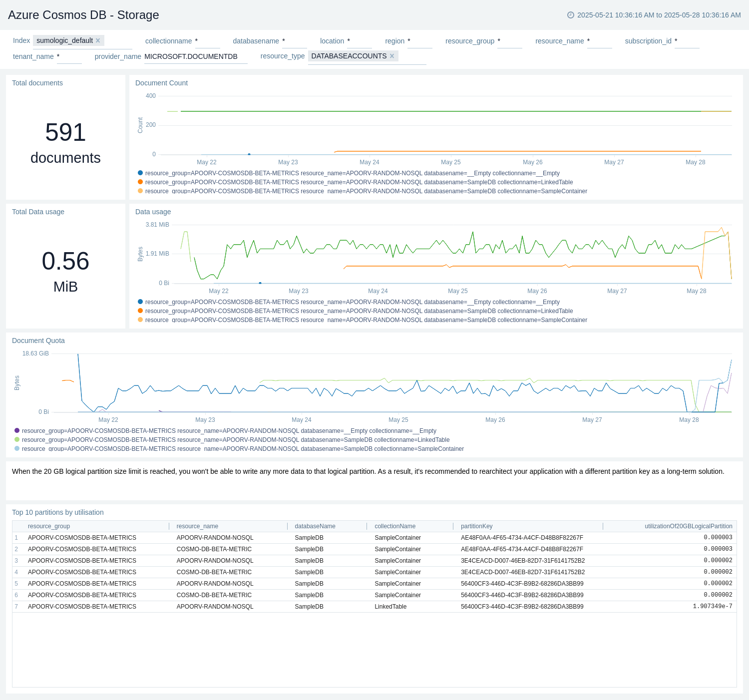Remove the DATABASEACCOUNTS resource_type chip
Image resolution: width=749 pixels, height=700 pixels.
tap(392, 56)
